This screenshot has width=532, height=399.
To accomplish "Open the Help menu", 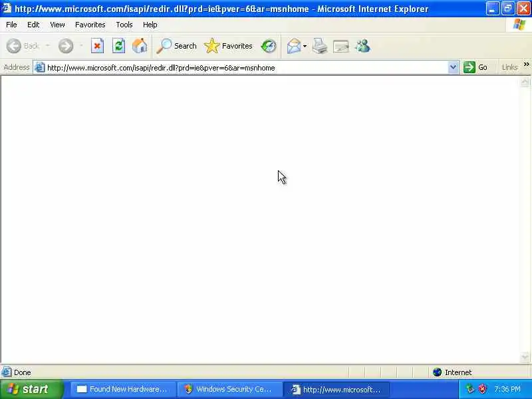I will click(150, 25).
